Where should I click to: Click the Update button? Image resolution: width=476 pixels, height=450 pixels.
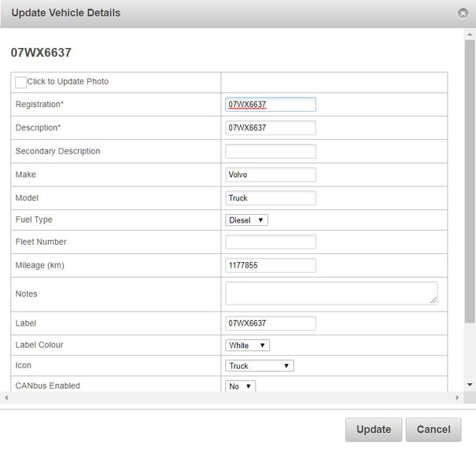pyautogui.click(x=374, y=430)
